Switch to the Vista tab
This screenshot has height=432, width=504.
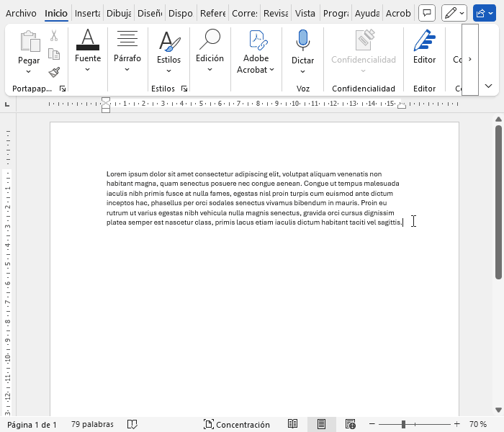pyautogui.click(x=305, y=13)
